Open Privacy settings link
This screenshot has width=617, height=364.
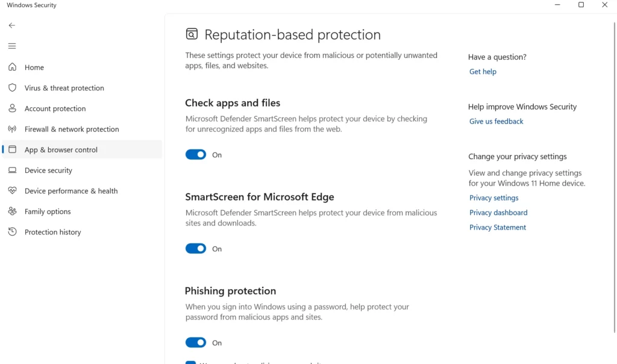pos(494,198)
